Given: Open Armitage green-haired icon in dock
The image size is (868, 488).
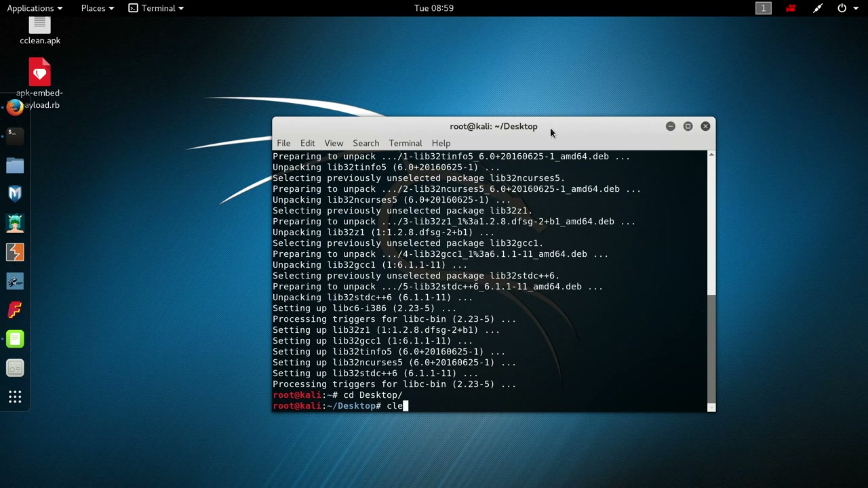Looking at the screenshot, I should coord(15,223).
